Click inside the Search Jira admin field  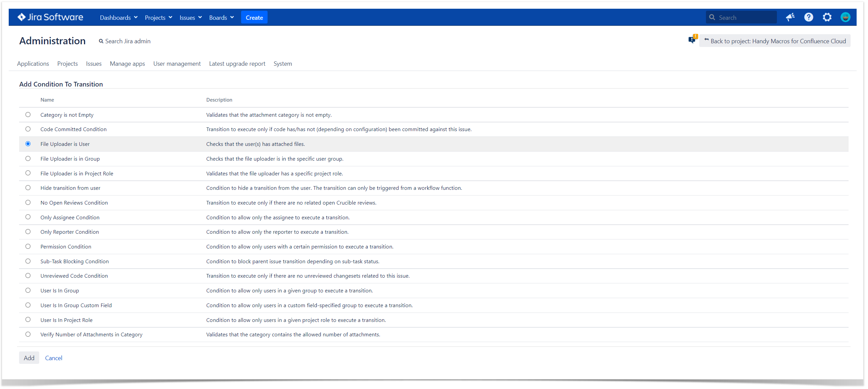[x=128, y=41]
